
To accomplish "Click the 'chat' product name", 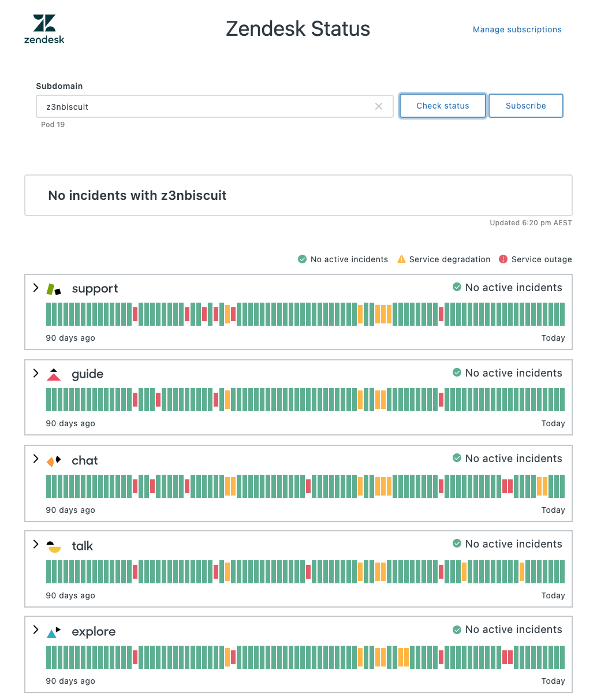I will pyautogui.click(x=85, y=460).
